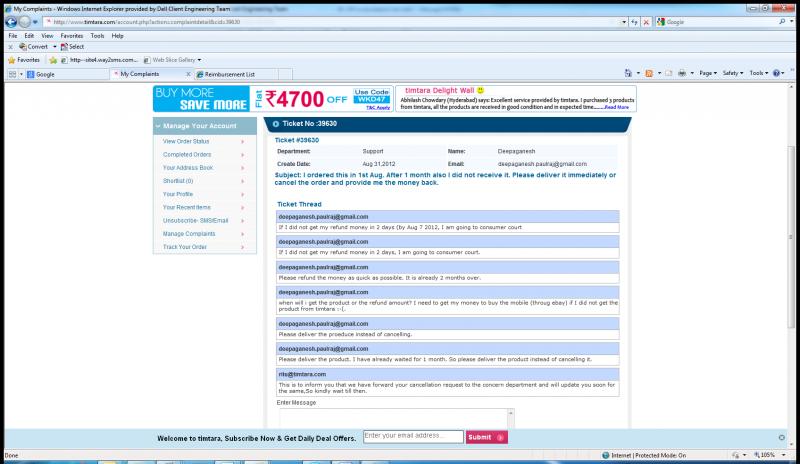Viewport: 800px width, 464px height.
Task: Collapse the Manage Your Account header
Action: [x=205, y=126]
